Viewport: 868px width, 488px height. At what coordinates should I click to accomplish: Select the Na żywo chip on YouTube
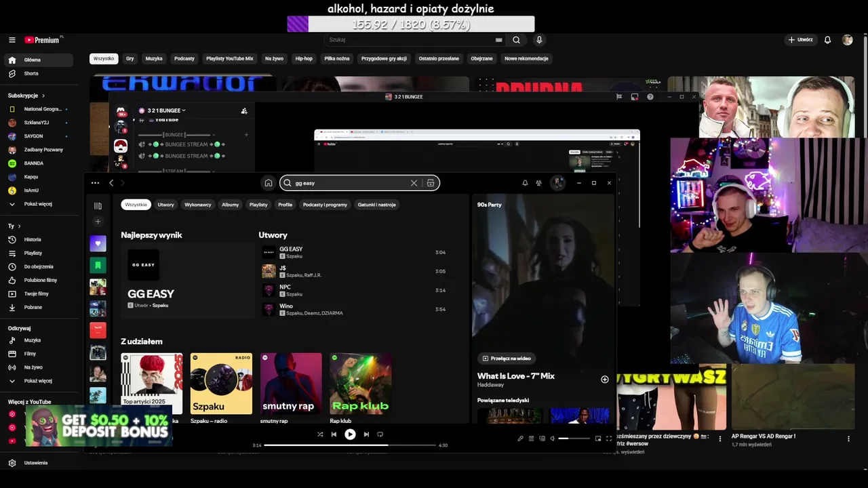(x=274, y=59)
